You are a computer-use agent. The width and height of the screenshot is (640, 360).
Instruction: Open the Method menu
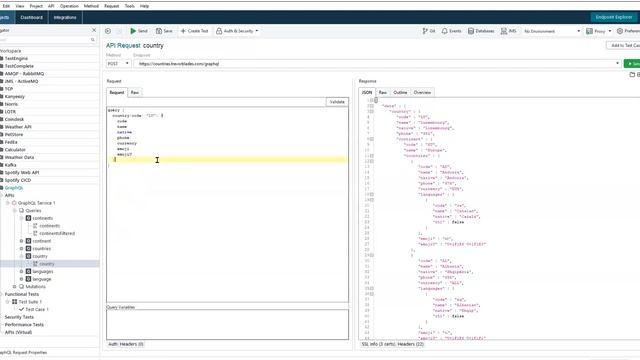coord(91,6)
